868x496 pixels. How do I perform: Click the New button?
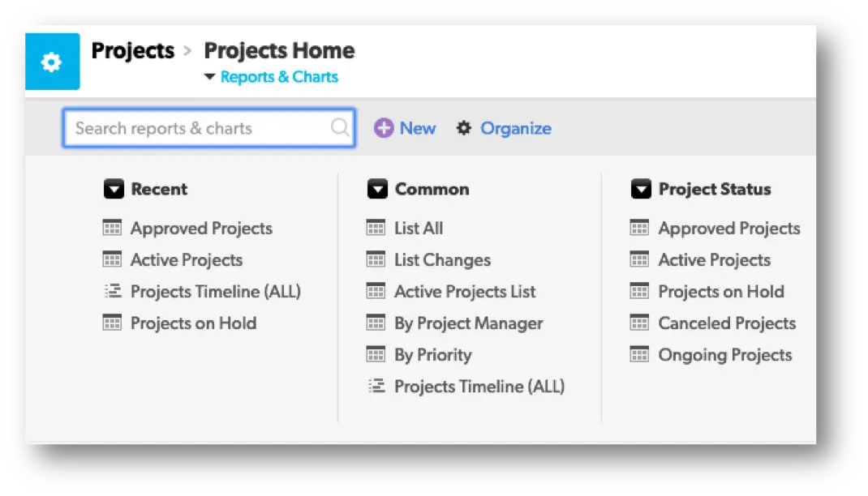point(404,127)
